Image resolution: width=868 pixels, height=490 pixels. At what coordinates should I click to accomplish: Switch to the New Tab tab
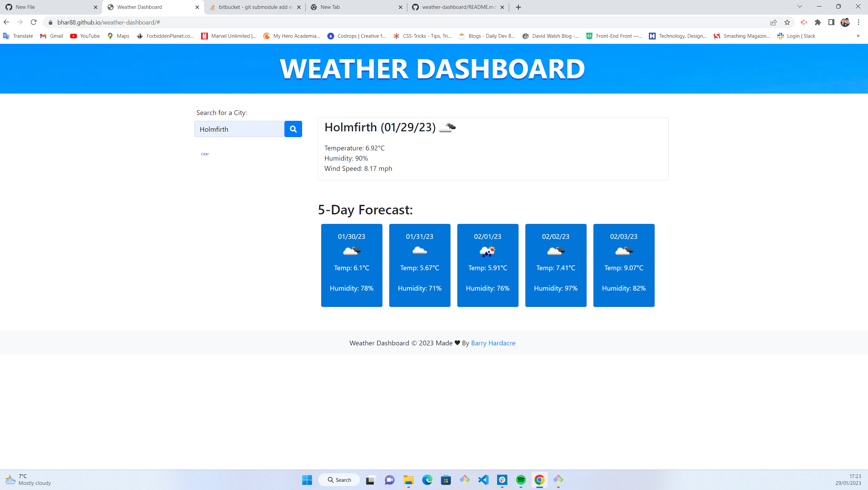[x=356, y=7]
